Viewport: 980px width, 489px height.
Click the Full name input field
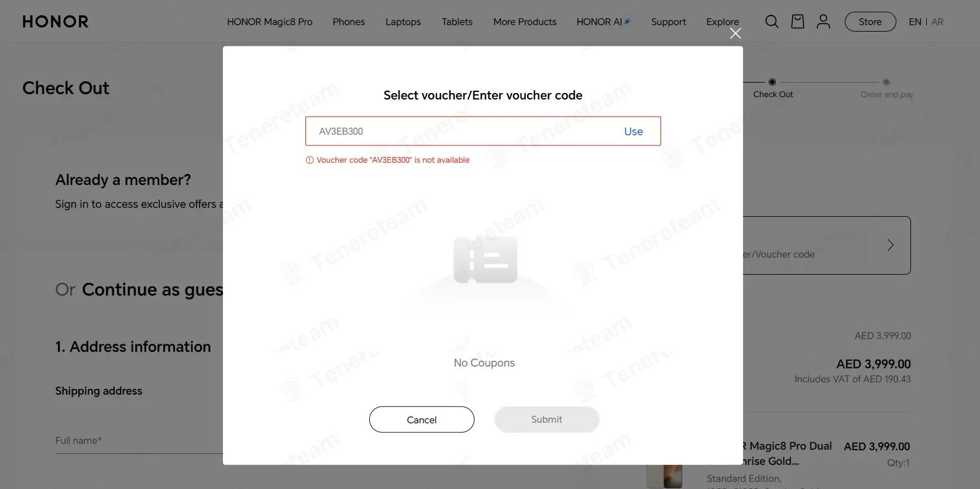(x=139, y=440)
